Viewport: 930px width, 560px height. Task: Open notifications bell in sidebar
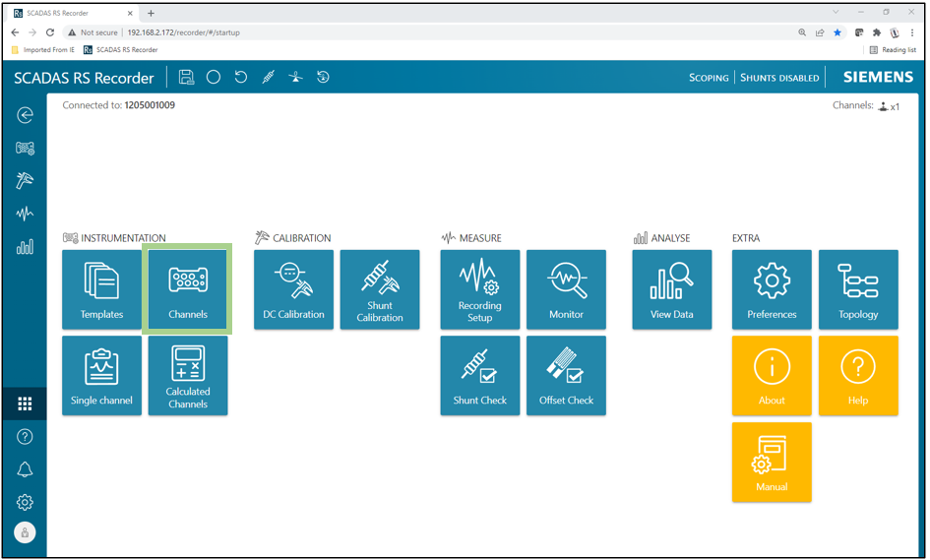[x=26, y=469]
